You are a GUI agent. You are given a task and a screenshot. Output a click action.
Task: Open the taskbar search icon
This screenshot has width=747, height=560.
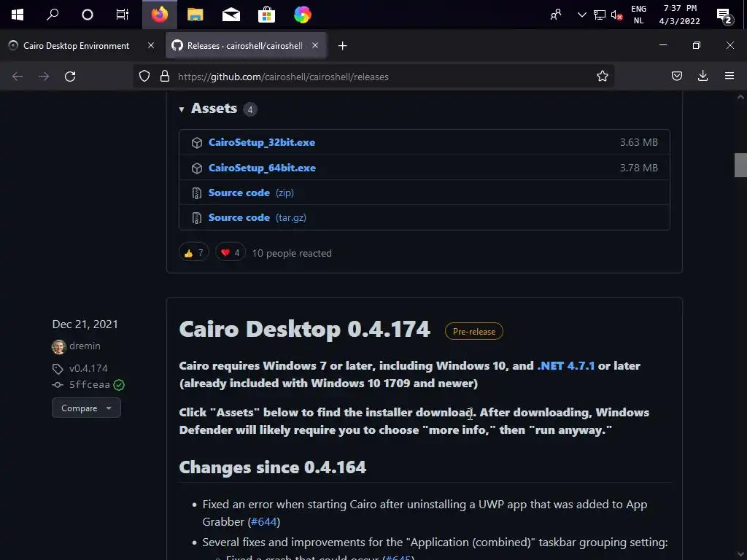53,15
